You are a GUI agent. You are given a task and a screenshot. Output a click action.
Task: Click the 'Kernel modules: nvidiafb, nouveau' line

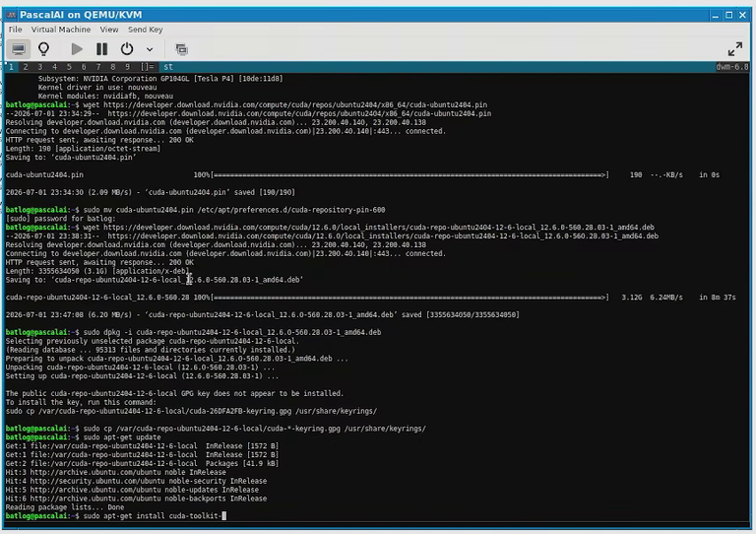pyautogui.click(x=105, y=96)
